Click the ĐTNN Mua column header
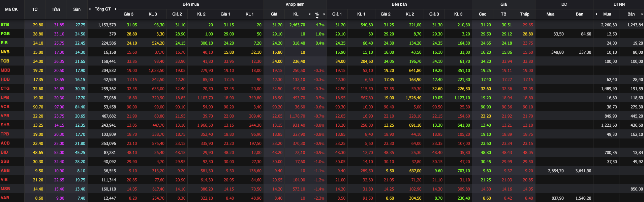Viewport: 644px width, 202px height. tap(607, 14)
